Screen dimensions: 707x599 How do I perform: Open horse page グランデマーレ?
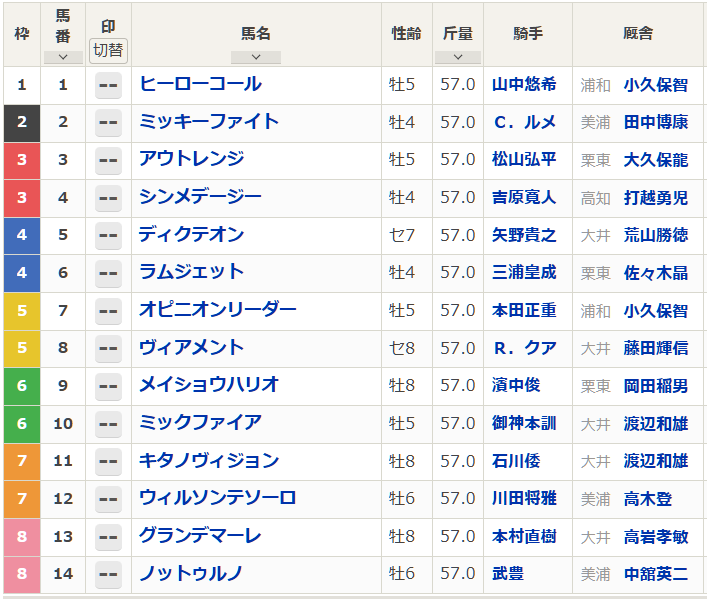[x=200, y=535]
